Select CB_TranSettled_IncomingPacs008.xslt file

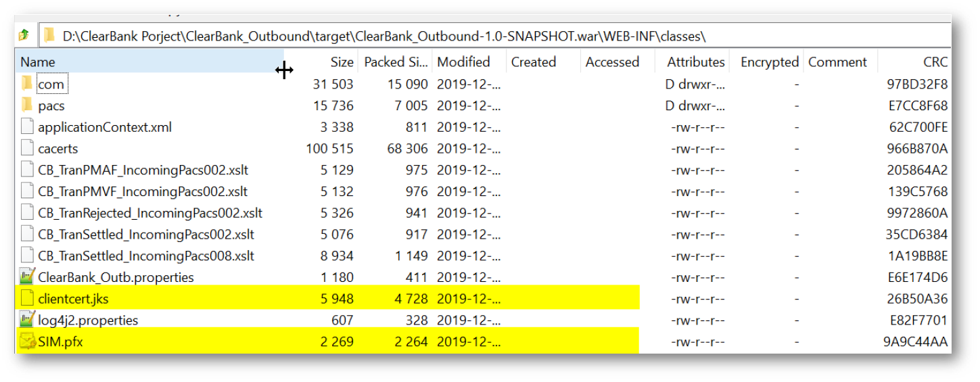[146, 256]
